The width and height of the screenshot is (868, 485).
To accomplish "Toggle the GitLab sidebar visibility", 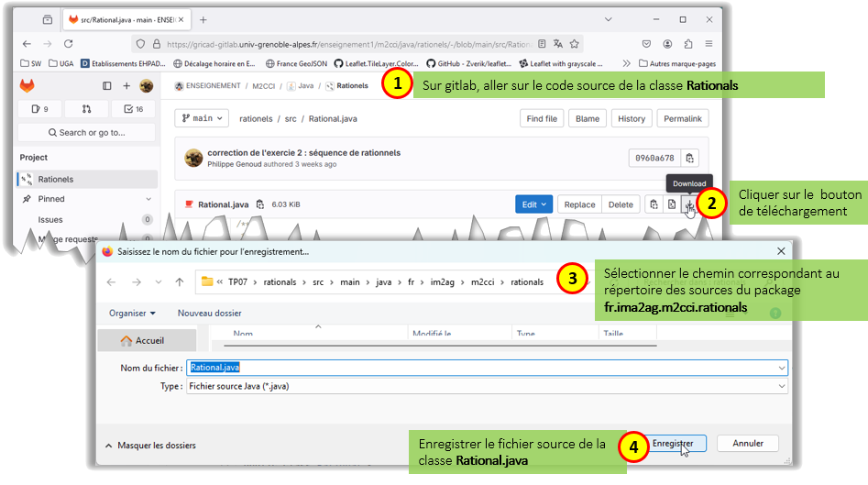I will (107, 86).
